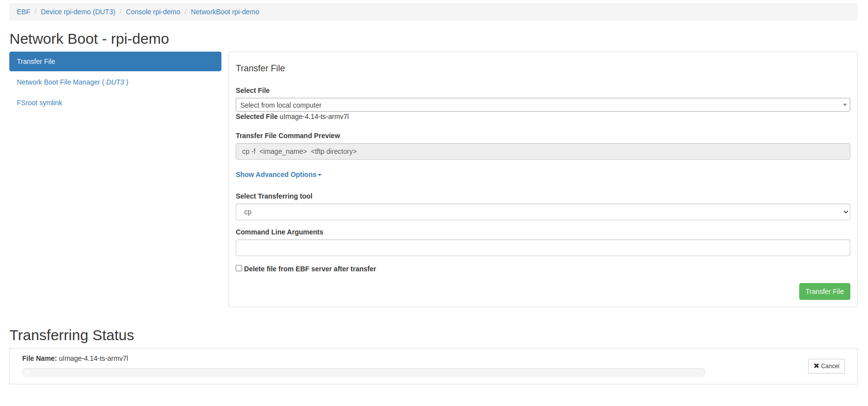Click NetworkBoot rpi-demo breadcrumb
This screenshot has width=868, height=406.
(x=225, y=12)
